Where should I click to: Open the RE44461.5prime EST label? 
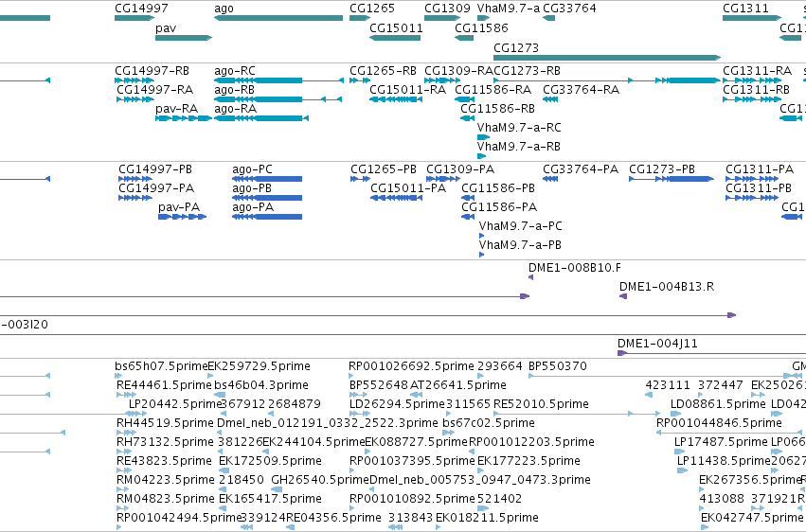tap(165, 385)
